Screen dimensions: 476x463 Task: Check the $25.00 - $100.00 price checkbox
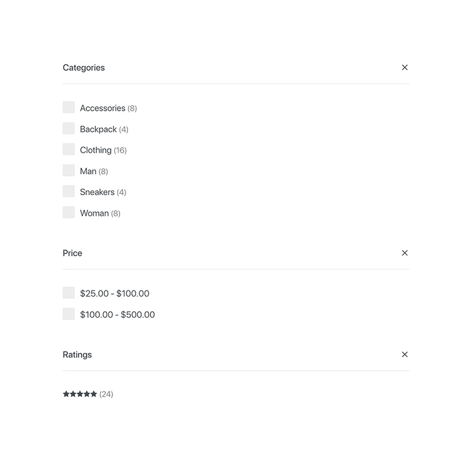(68, 293)
